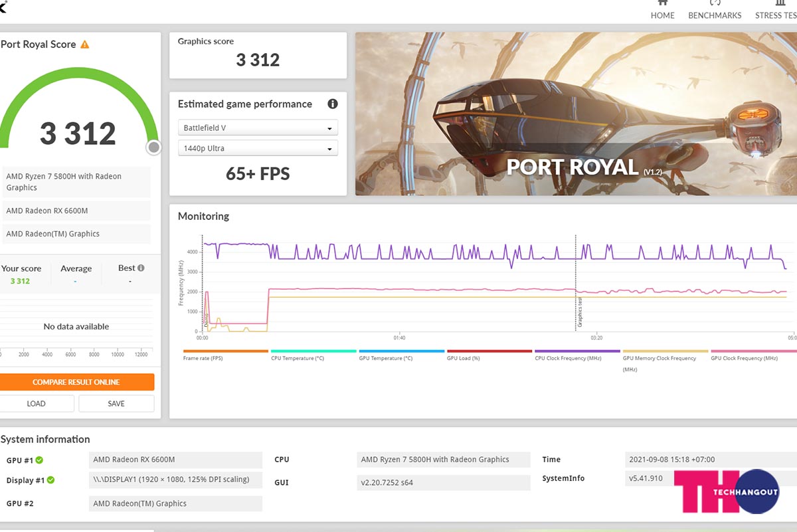The width and height of the screenshot is (797, 532).
Task: Open the Battlefield V game dropdown
Action: click(258, 128)
